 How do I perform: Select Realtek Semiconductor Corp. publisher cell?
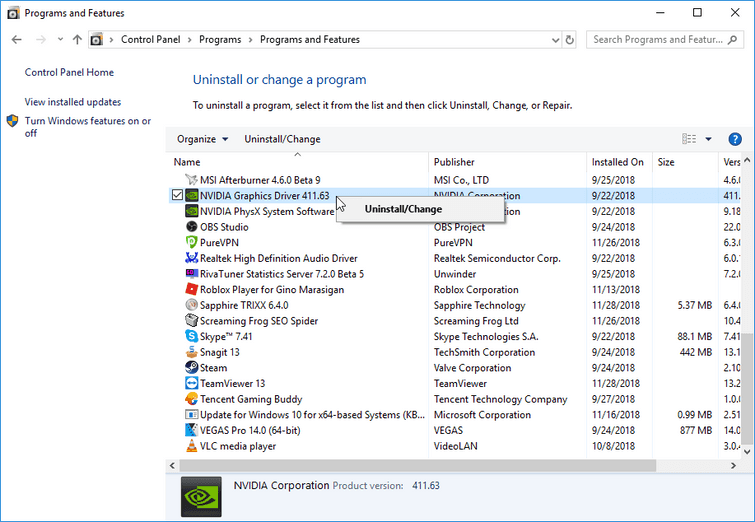tap(497, 259)
